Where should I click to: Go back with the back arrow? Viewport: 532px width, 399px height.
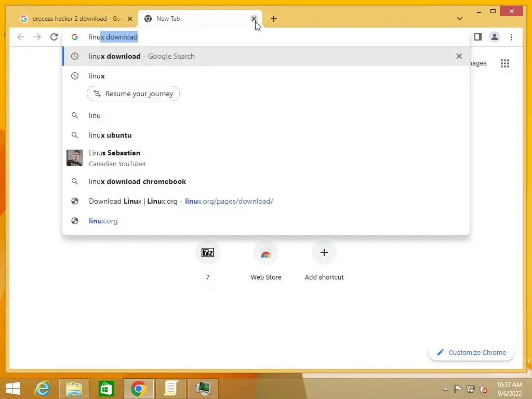pyautogui.click(x=21, y=37)
